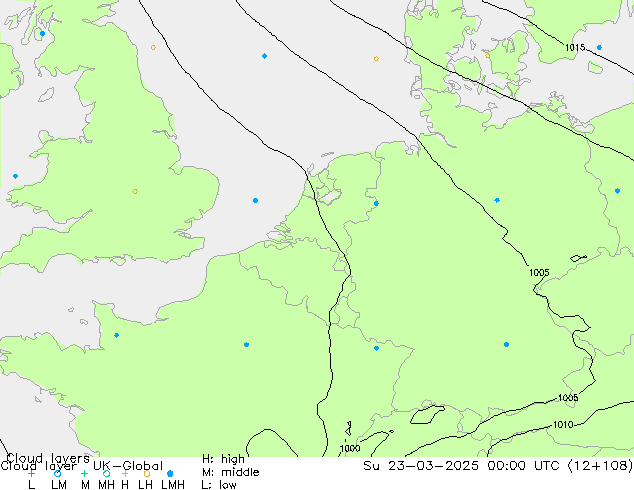Select the blue marker over central Germany

coord(497,200)
